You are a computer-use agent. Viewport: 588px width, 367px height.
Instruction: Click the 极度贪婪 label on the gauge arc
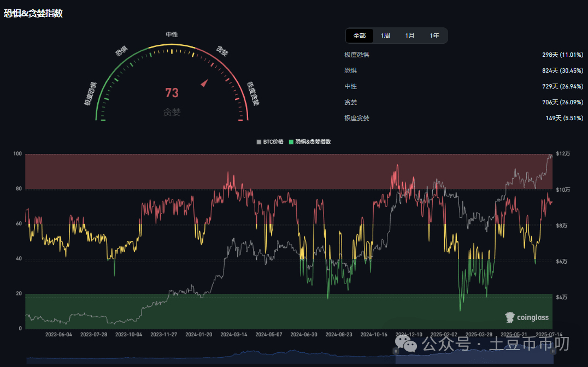pyautogui.click(x=253, y=93)
